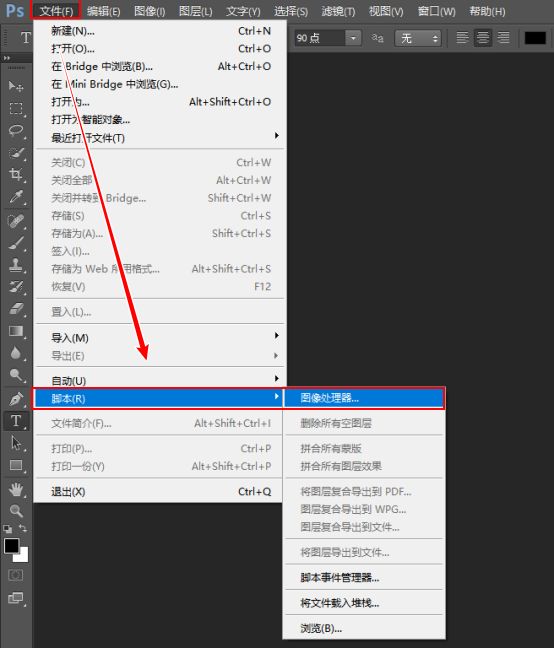Click the white background color swatch

[23, 557]
